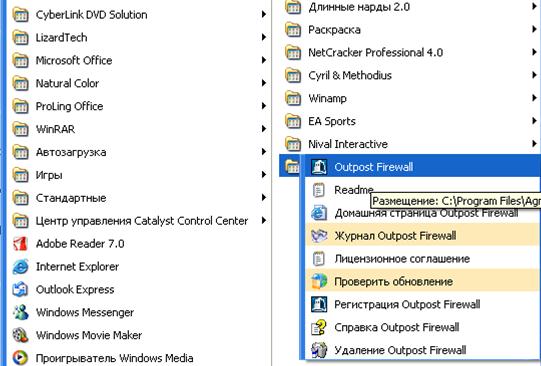Open Лицензионное соглашение document
This screenshot has height=366, width=541.
tap(423, 259)
